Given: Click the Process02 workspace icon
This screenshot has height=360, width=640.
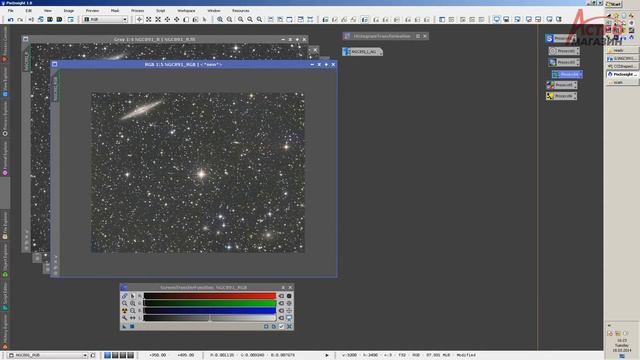Looking at the screenshot, I should tap(563, 51).
